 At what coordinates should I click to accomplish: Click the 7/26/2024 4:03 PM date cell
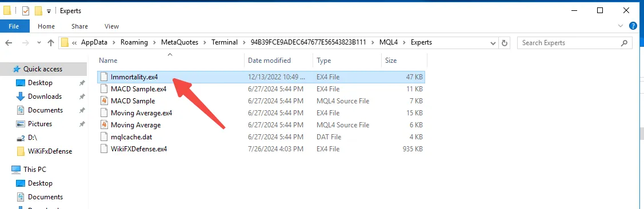coord(275,149)
